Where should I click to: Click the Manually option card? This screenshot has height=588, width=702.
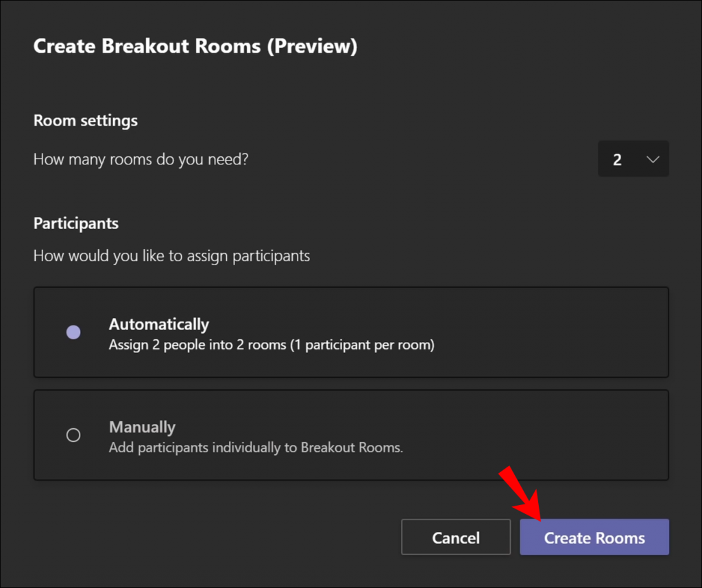coord(351,434)
